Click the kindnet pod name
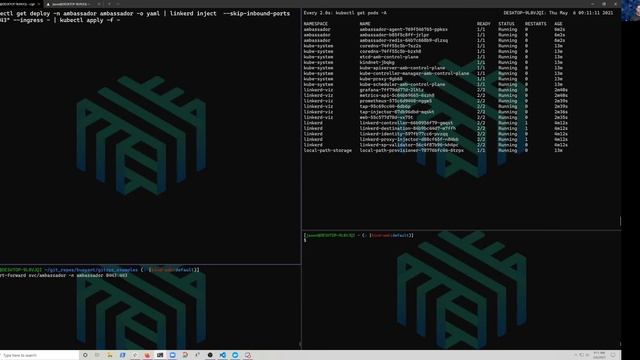Image resolution: width=640 pixels, height=360 pixels. point(377,62)
